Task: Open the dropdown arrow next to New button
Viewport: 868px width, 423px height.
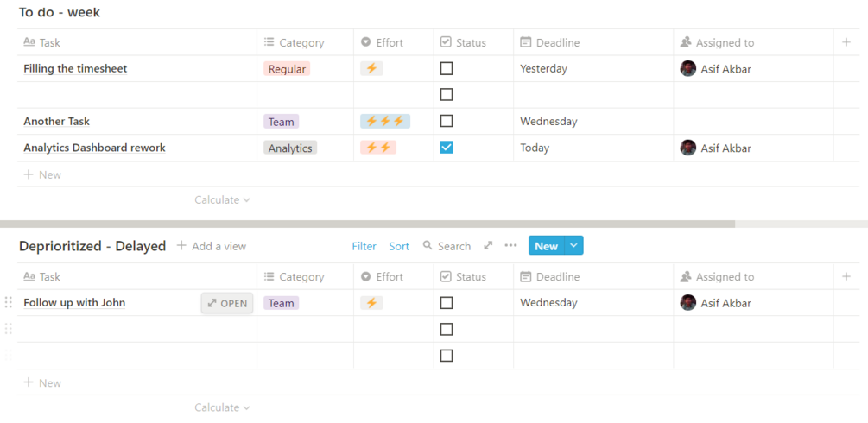Action: point(573,246)
